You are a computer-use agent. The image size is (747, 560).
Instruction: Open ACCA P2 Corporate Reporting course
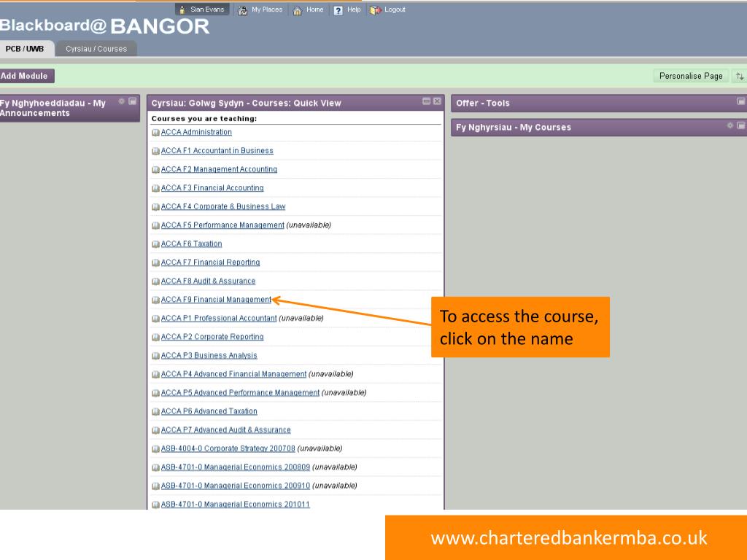click(x=212, y=337)
